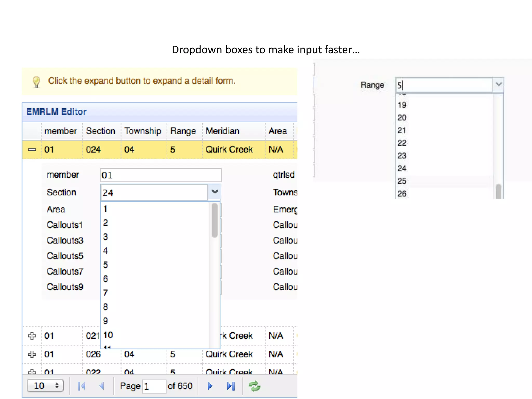The image size is (532, 399).
Task: Click the lightbulb hint icon
Action: pyautogui.click(x=36, y=82)
